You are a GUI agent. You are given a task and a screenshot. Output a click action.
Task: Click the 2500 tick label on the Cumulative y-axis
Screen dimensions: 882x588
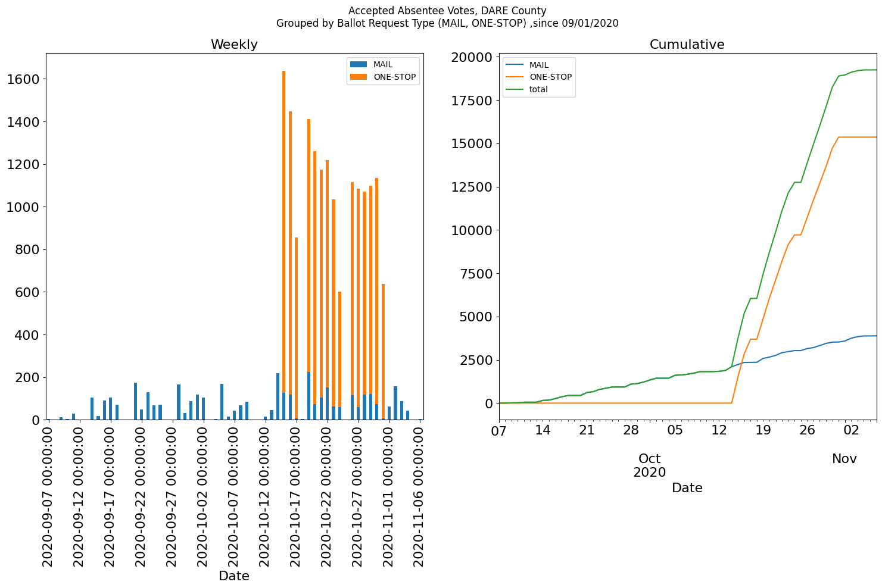click(476, 360)
